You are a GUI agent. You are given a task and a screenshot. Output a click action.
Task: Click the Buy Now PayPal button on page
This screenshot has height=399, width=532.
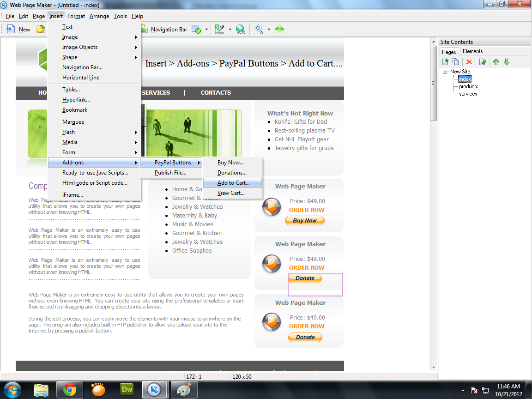(305, 221)
